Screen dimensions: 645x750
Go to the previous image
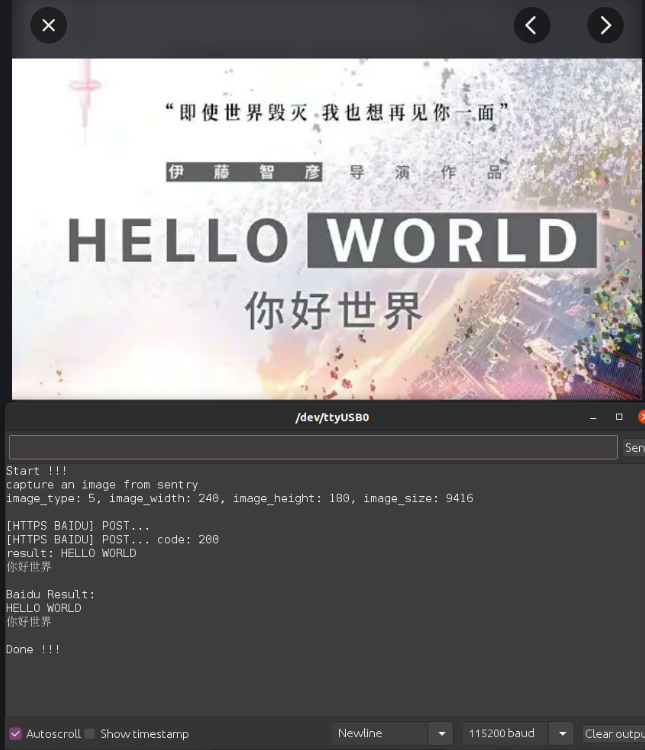(532, 25)
